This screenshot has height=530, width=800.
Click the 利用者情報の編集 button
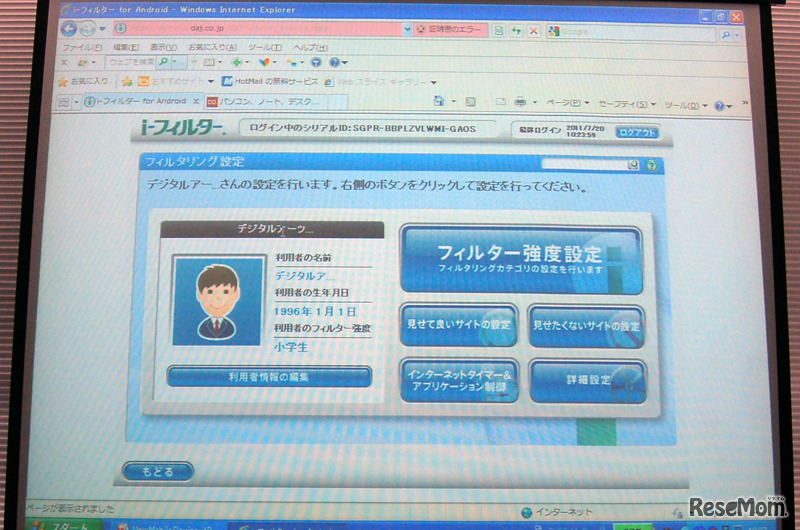pyautogui.click(x=269, y=376)
